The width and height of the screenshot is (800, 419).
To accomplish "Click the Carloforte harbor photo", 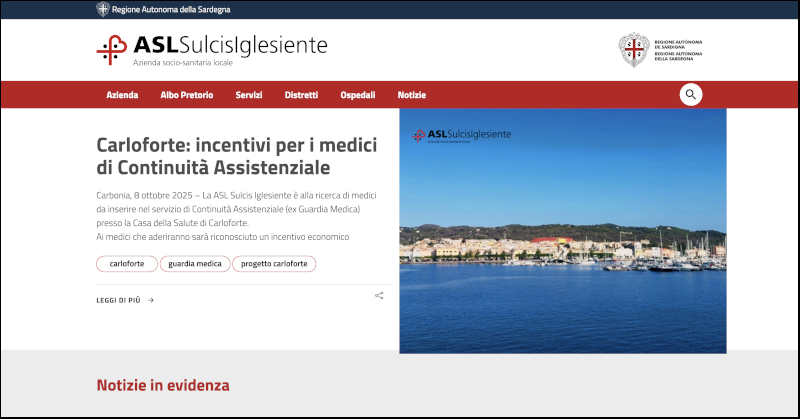I will (563, 231).
